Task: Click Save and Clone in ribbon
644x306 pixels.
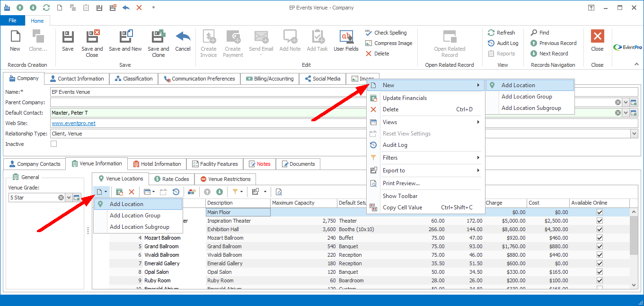Action: 158,44
